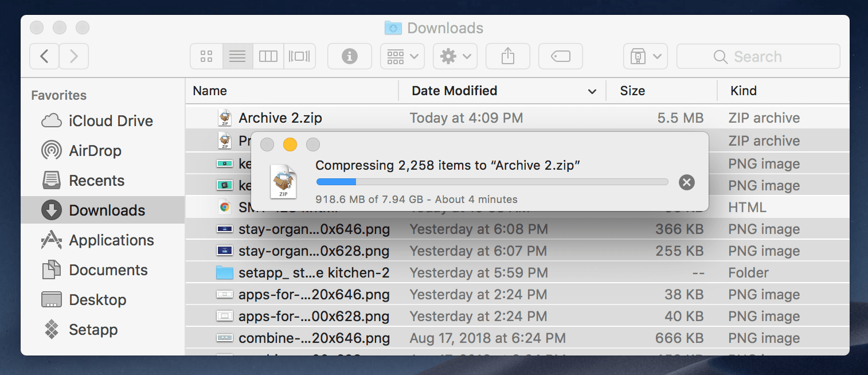Sort files by Date Modified
Viewport: 868px width, 375px height.
[453, 91]
